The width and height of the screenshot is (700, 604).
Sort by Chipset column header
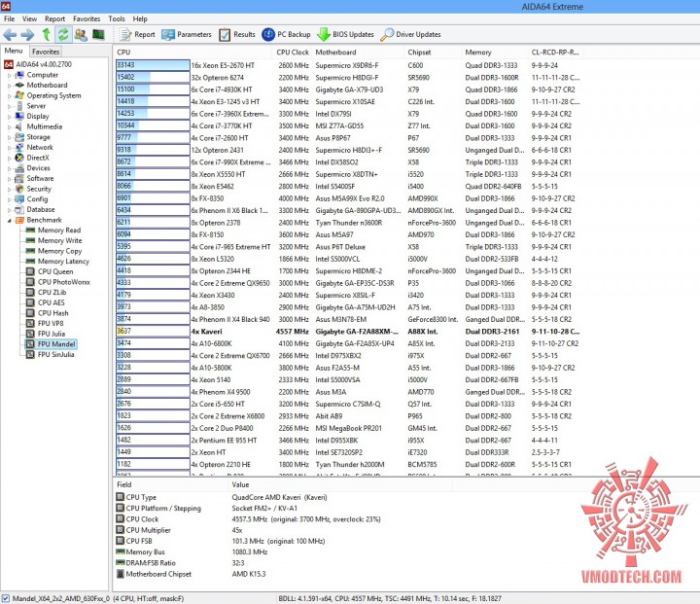[433, 53]
